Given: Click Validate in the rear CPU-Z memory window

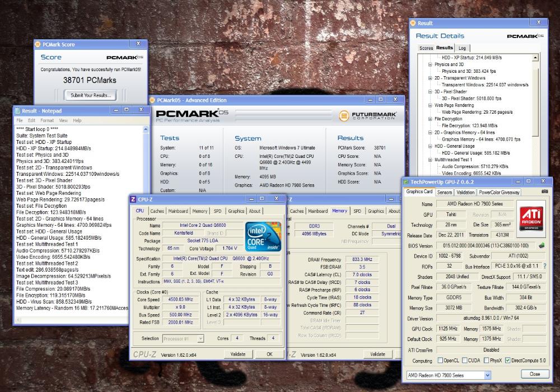Looking at the screenshot, I should pos(377,354).
